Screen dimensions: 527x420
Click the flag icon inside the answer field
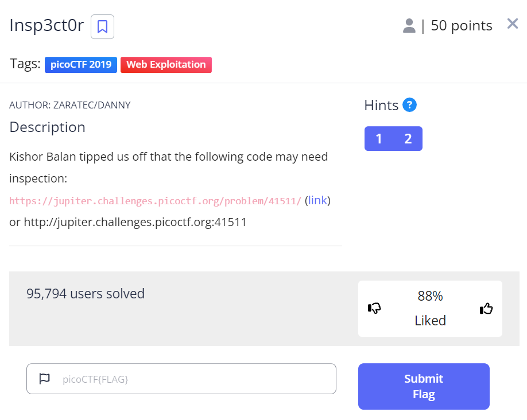45,379
